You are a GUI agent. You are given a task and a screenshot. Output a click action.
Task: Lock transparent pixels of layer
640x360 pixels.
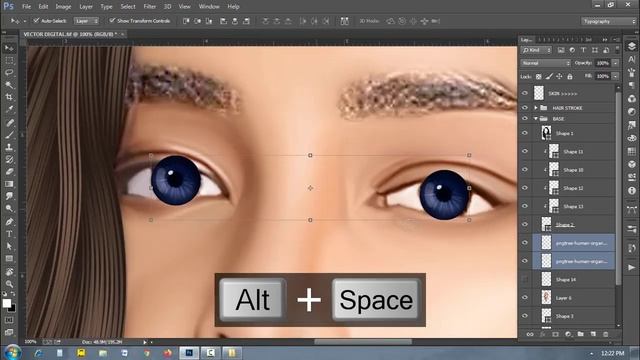(x=539, y=76)
